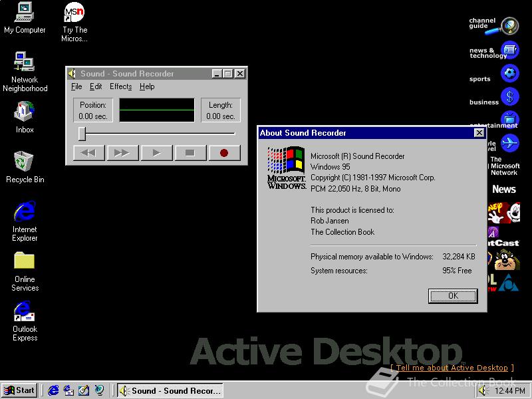
Task: Minimize the Sound Recorder window
Action: [x=217, y=73]
